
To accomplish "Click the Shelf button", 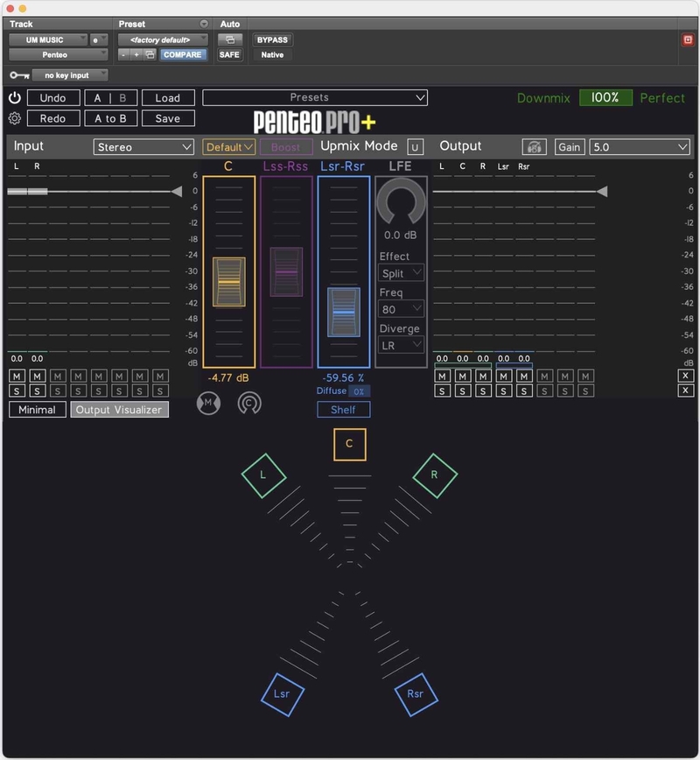I will pos(344,410).
